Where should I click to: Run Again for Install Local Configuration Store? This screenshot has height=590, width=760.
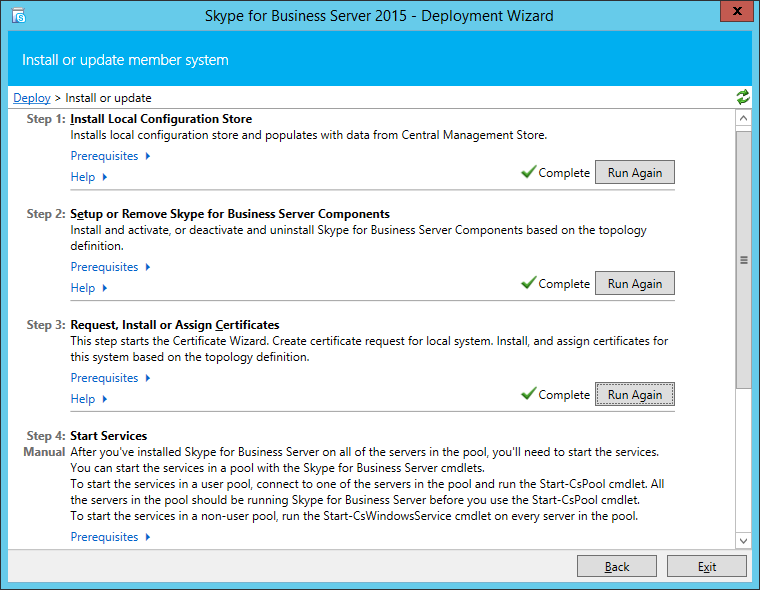[x=634, y=173]
